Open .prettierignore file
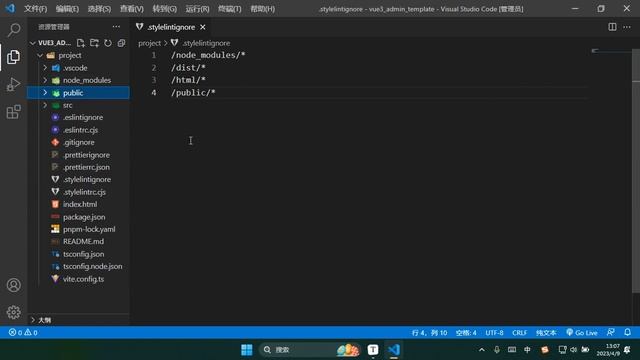The width and height of the screenshot is (640, 360). (86, 155)
